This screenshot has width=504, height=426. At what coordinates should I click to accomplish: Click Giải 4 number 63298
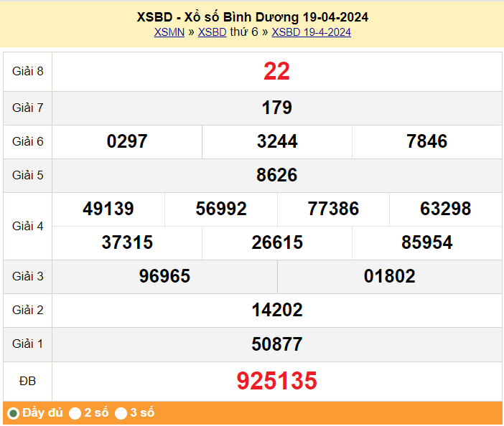pos(445,209)
